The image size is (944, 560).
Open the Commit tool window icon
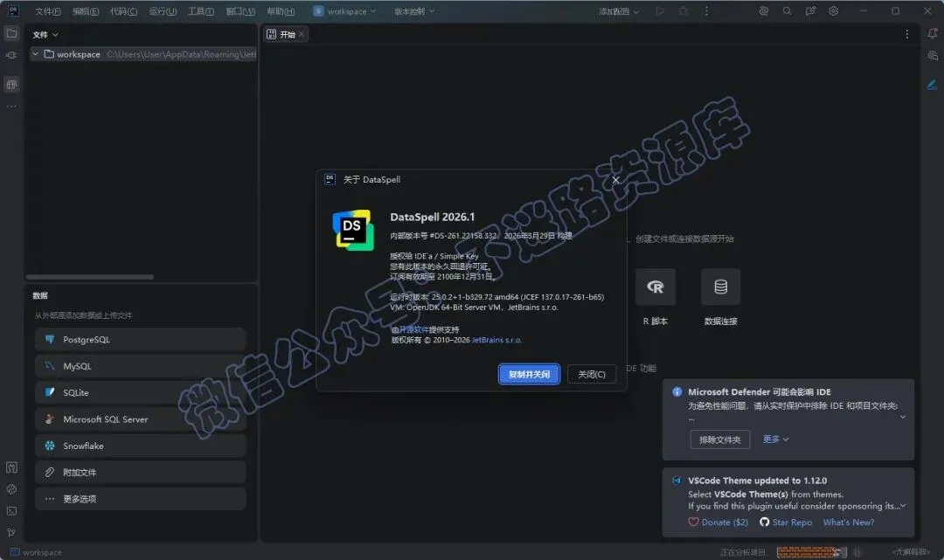click(x=11, y=55)
